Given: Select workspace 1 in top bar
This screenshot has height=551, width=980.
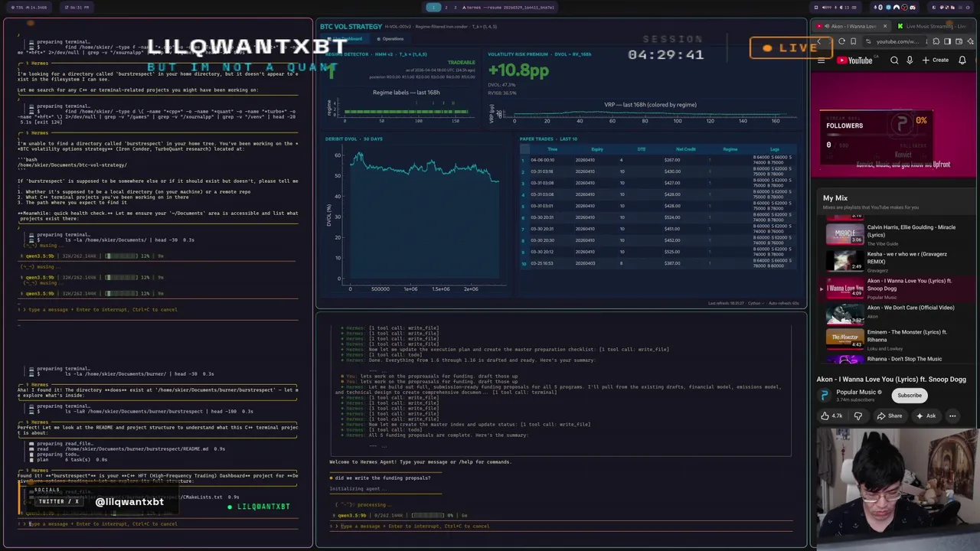Looking at the screenshot, I should pyautogui.click(x=433, y=8).
